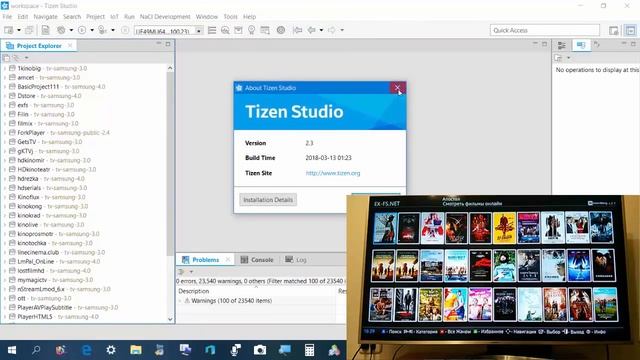This screenshot has height=360, width=640.
Task: Click Link with Editor icon in Project Explorer
Action: click(16, 58)
